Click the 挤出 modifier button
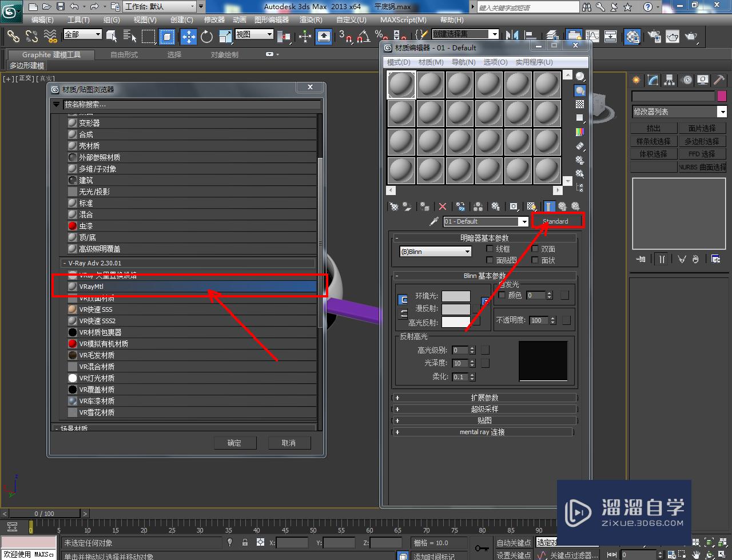Viewport: 732px width, 560px height. pos(654,128)
